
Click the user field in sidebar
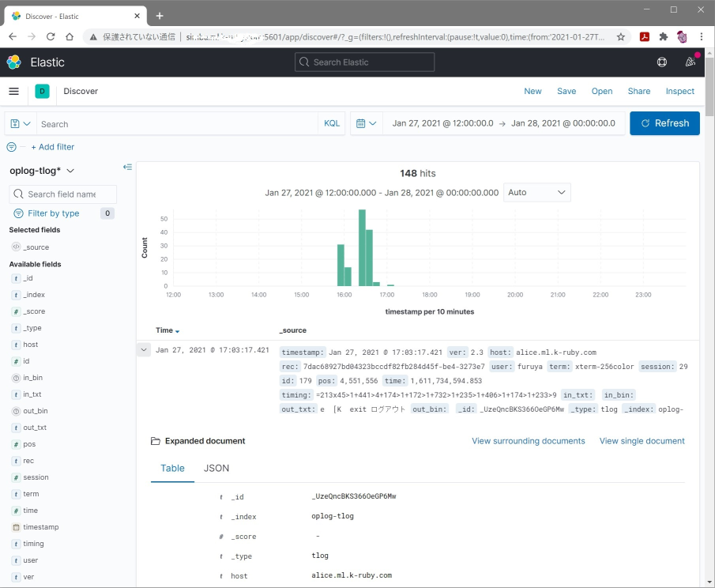(x=31, y=560)
